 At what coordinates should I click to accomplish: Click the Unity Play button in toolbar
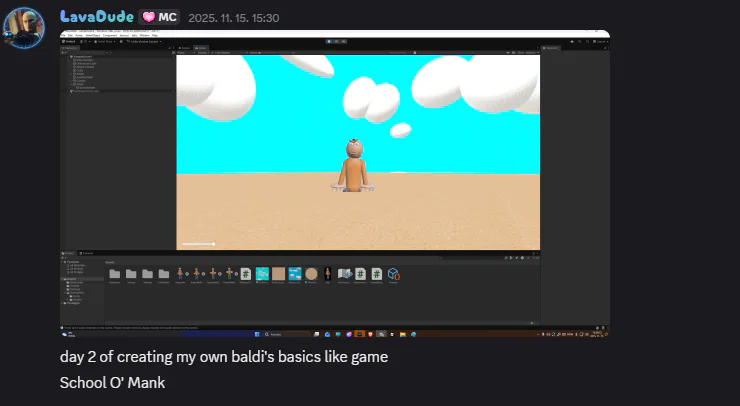329,42
